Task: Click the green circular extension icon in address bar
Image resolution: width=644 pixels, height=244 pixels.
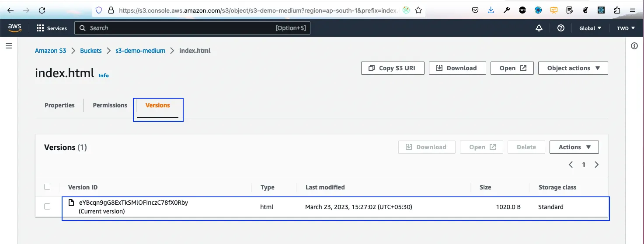Action: click(406, 10)
